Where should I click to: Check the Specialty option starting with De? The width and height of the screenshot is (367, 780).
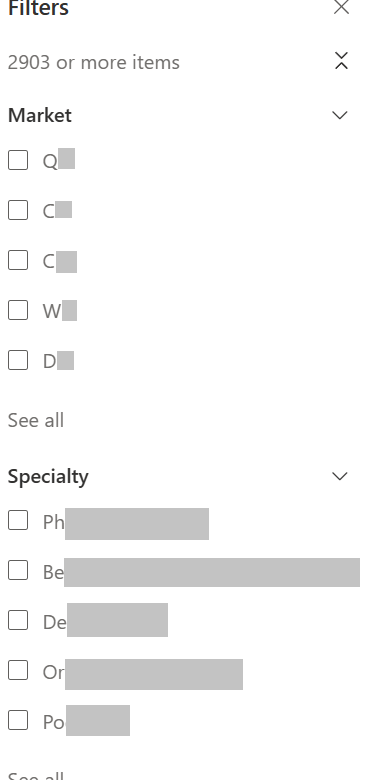(18, 620)
